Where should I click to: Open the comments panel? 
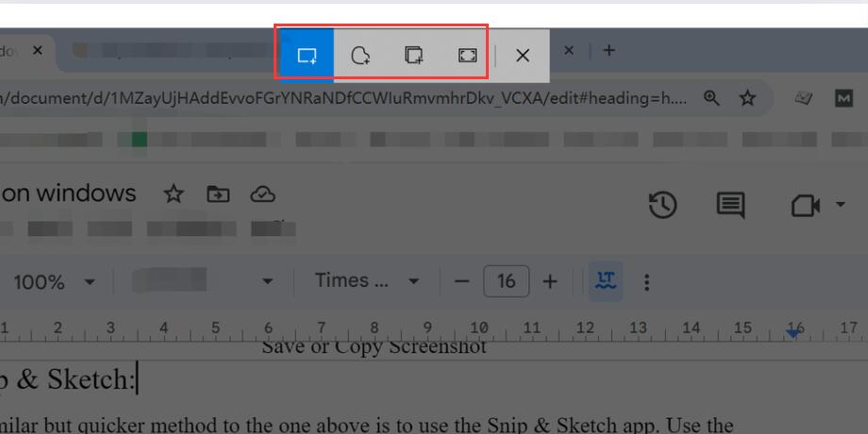pyautogui.click(x=730, y=205)
